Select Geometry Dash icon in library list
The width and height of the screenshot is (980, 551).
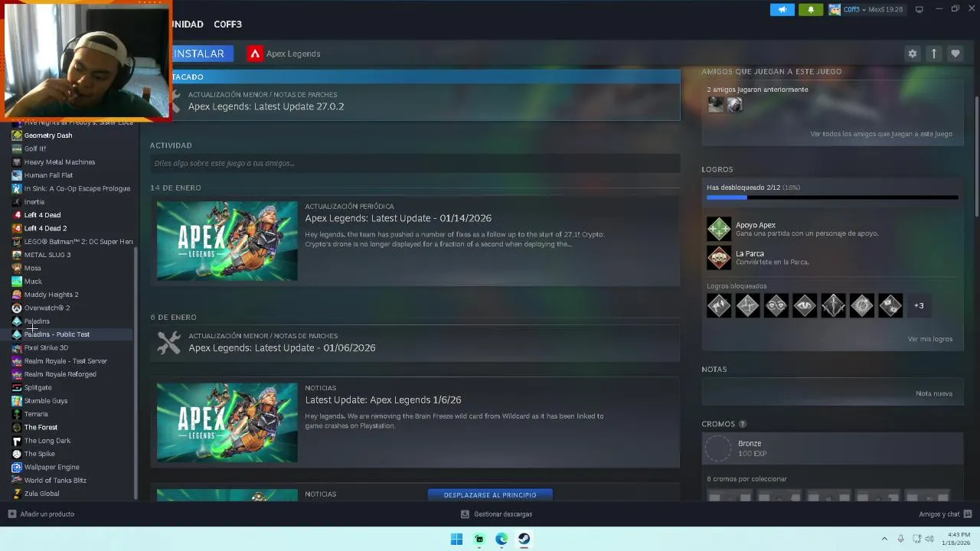pos(17,135)
